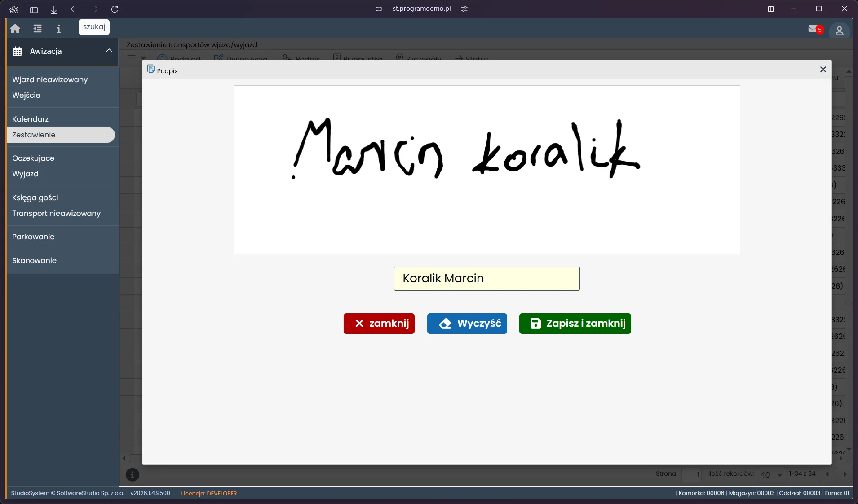This screenshot has height=504, width=858.
Task: Click the Wyczyść clear button
Action: (467, 324)
